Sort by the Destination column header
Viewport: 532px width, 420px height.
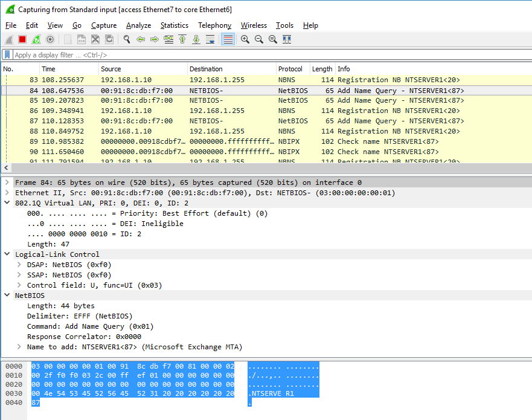[x=232, y=69]
